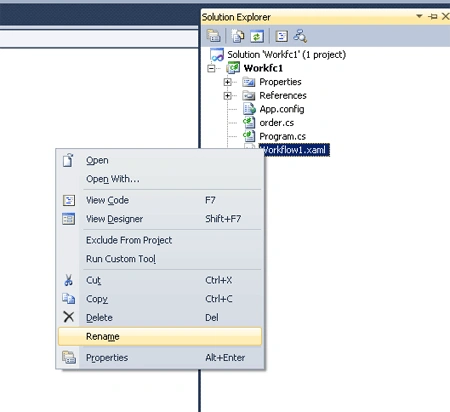Click the Program.cs file icon
Image resolution: width=450 pixels, height=412 pixels.
[x=249, y=136]
